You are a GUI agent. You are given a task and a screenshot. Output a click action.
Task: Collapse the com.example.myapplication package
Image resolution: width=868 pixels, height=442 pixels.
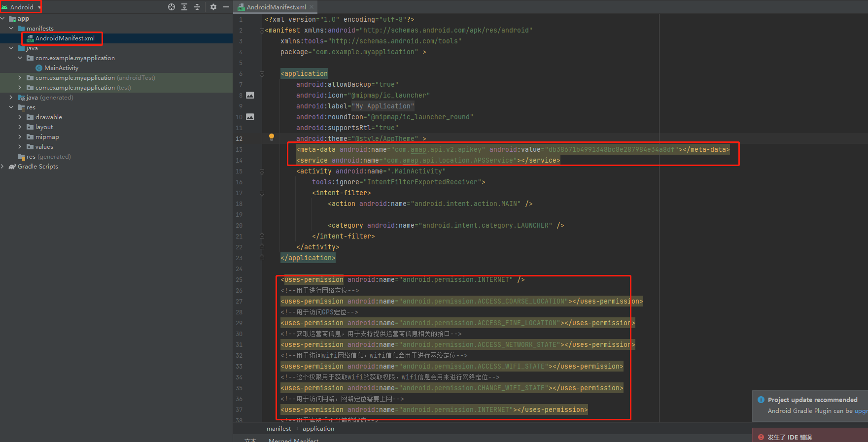tap(20, 58)
